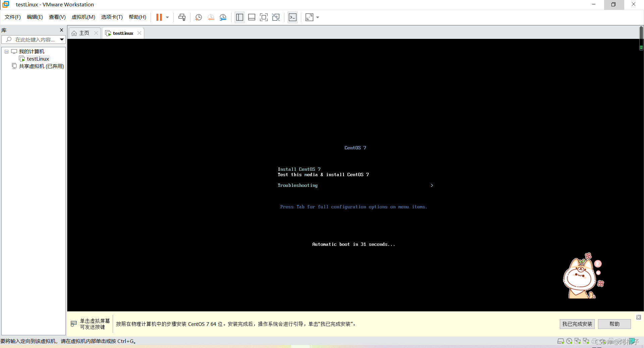The height and width of the screenshot is (348, 644).
Task: Enter full screen mode
Action: coord(264,17)
